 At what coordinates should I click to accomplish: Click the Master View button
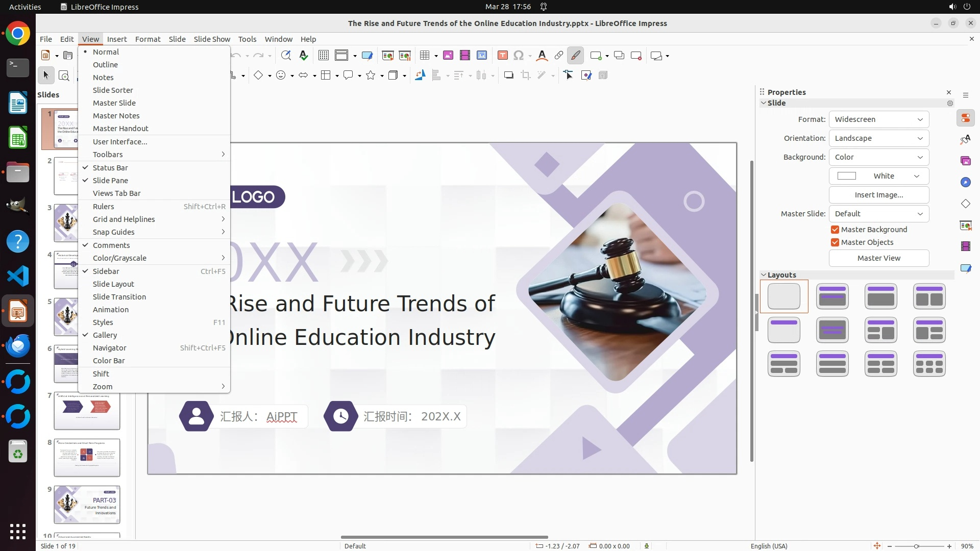[x=878, y=258]
